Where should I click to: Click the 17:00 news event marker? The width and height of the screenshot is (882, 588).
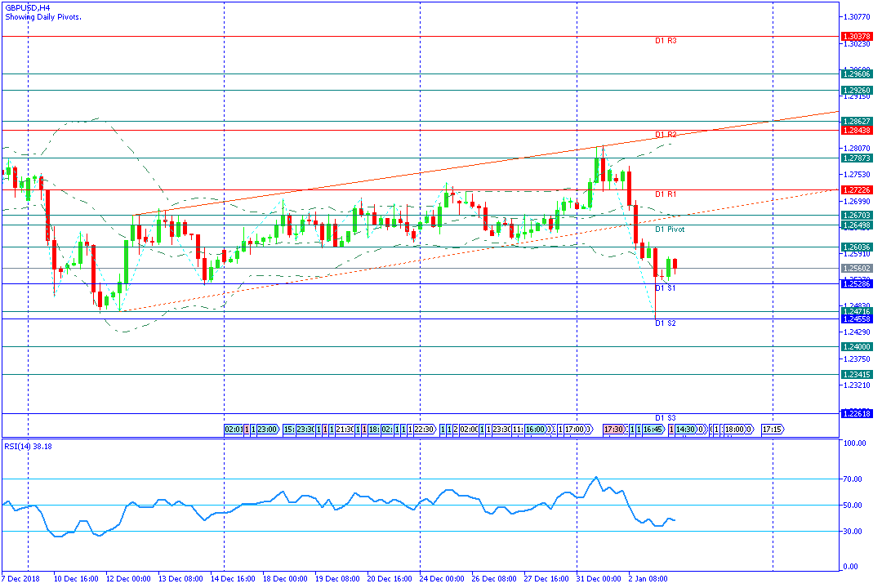575,430
